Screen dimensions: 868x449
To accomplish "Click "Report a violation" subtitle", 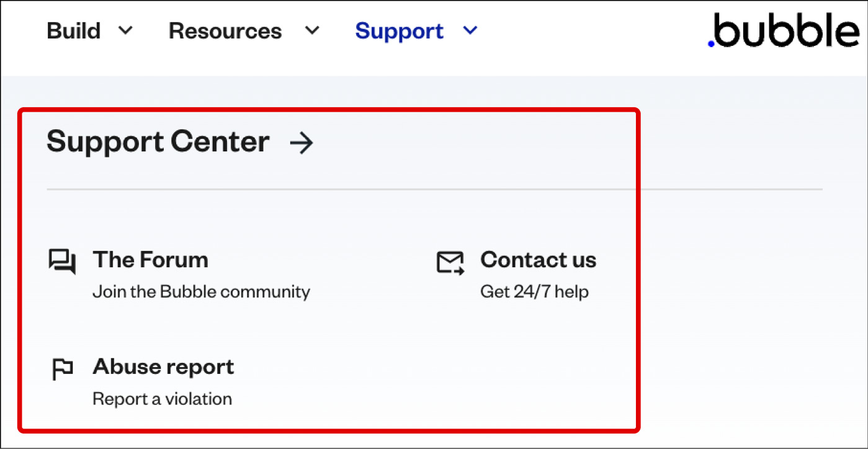I will [x=162, y=398].
